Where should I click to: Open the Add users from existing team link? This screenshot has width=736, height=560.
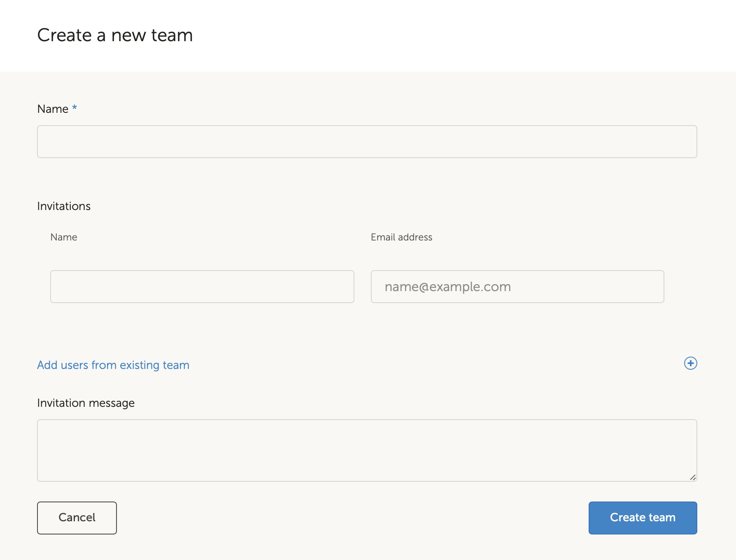[x=113, y=365]
